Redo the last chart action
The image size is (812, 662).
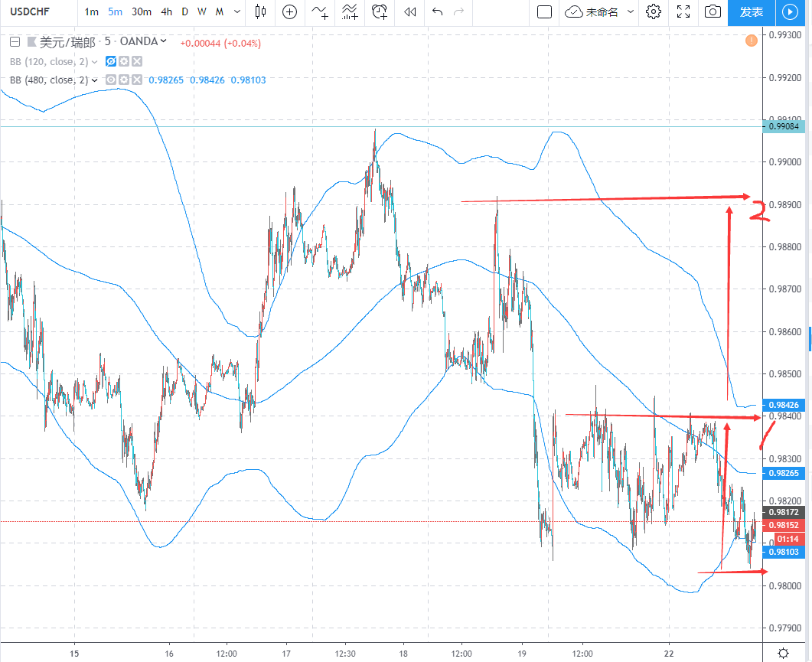click(x=459, y=11)
